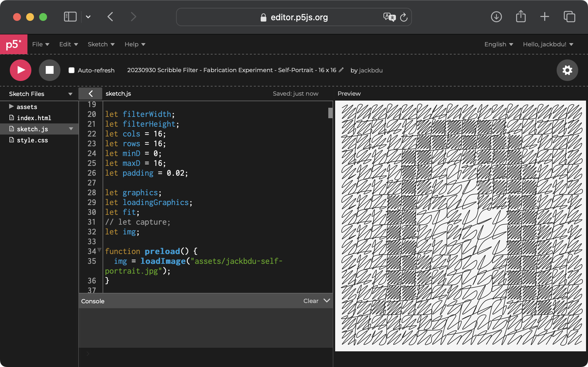Stop the running sketch
The image size is (588, 367).
pyautogui.click(x=50, y=70)
